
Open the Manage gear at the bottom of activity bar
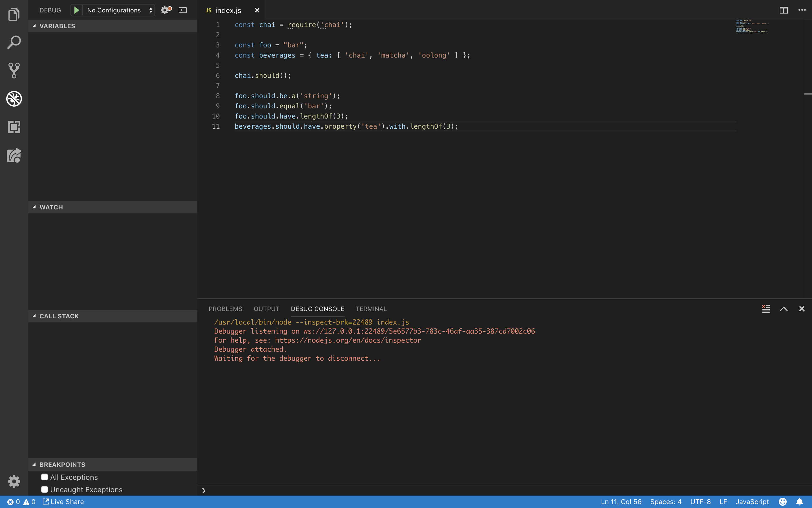point(14,481)
